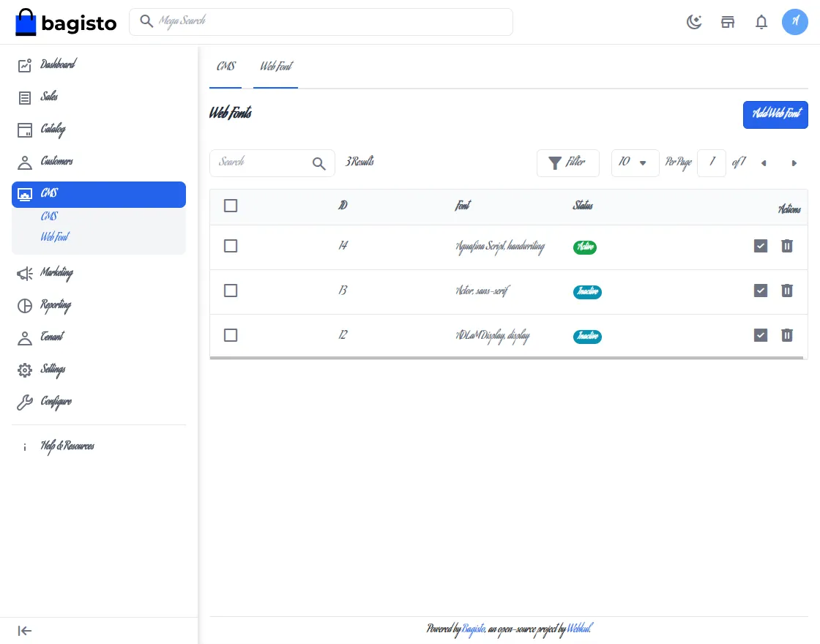Check the row with ID 12

(x=231, y=335)
